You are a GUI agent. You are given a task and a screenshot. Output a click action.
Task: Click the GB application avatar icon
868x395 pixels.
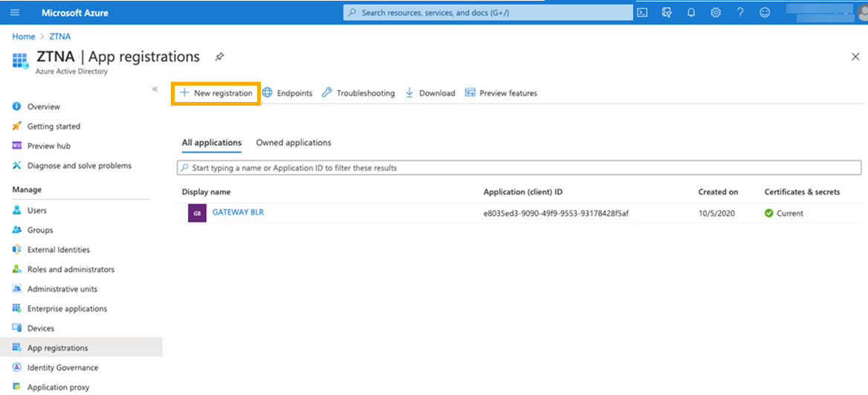(197, 213)
